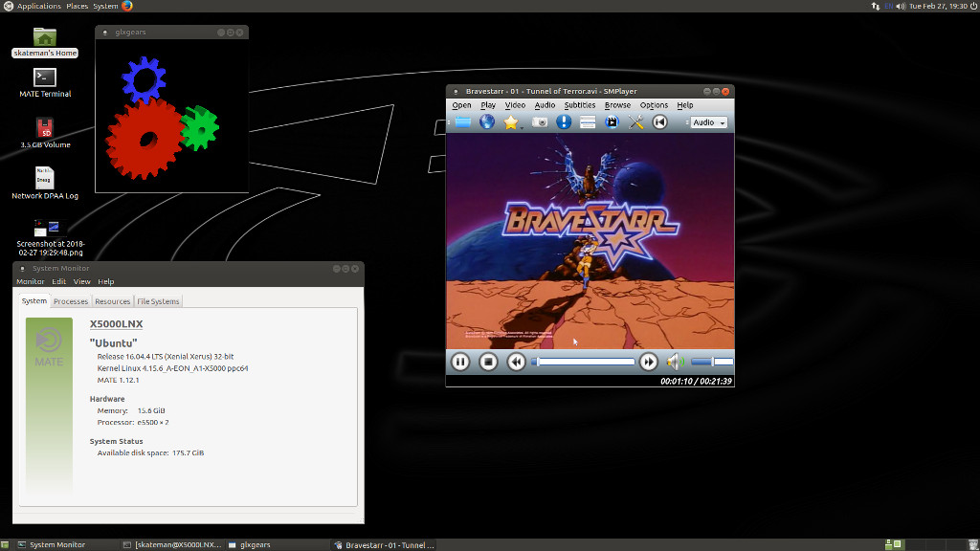Expand the Audio dropdown in SMPlayer toolbar
The height and width of the screenshot is (551, 980).
tap(709, 122)
